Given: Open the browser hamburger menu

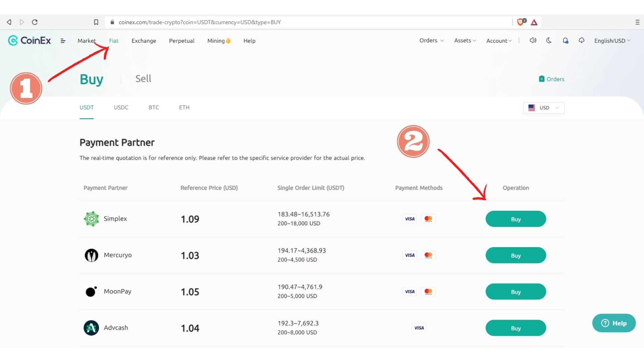Looking at the screenshot, I should pyautogui.click(x=637, y=22).
